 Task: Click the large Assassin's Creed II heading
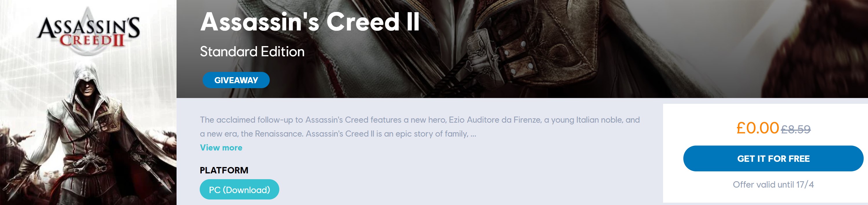click(310, 22)
